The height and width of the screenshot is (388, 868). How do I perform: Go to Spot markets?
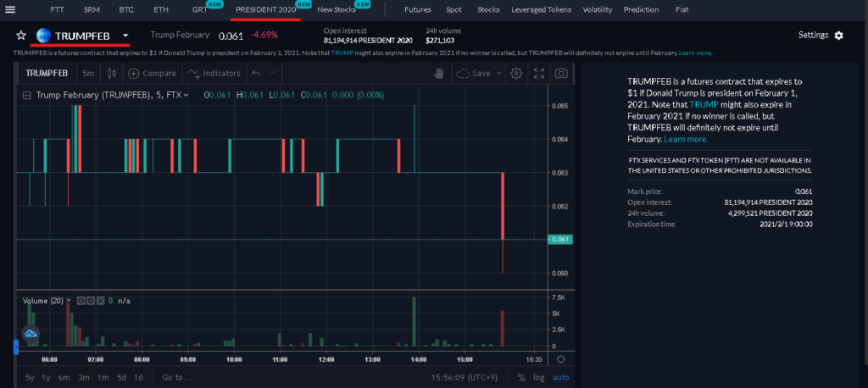(454, 10)
